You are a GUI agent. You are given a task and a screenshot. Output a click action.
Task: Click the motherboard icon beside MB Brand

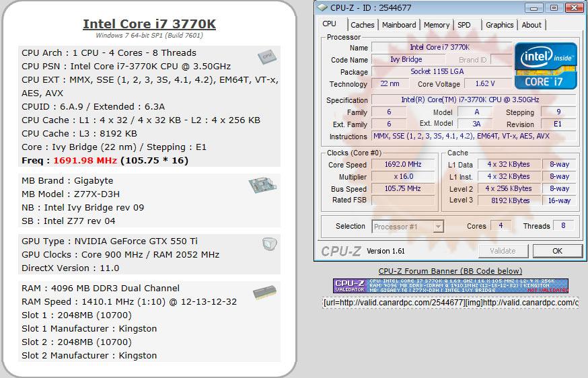click(262, 185)
